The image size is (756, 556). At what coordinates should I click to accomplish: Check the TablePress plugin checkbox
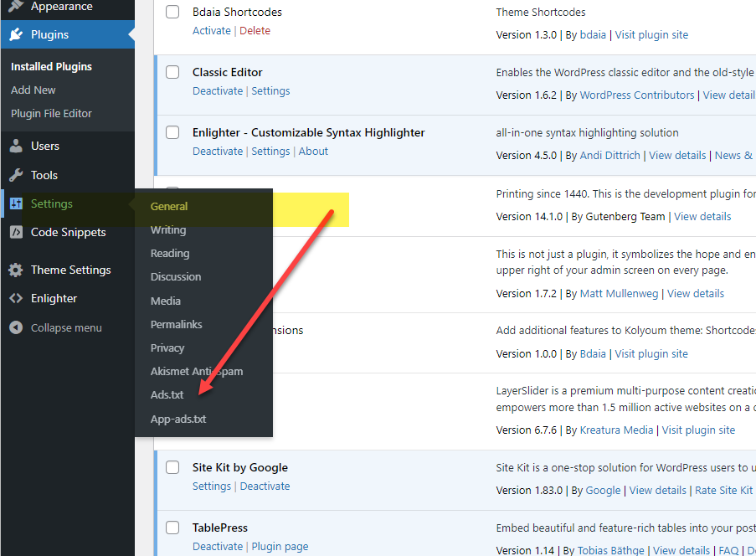click(x=172, y=528)
